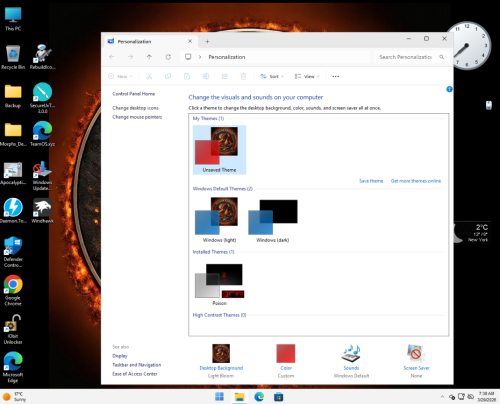Click the Delete trash toolbar icon
The height and width of the screenshot is (404, 500).
pos(243,76)
